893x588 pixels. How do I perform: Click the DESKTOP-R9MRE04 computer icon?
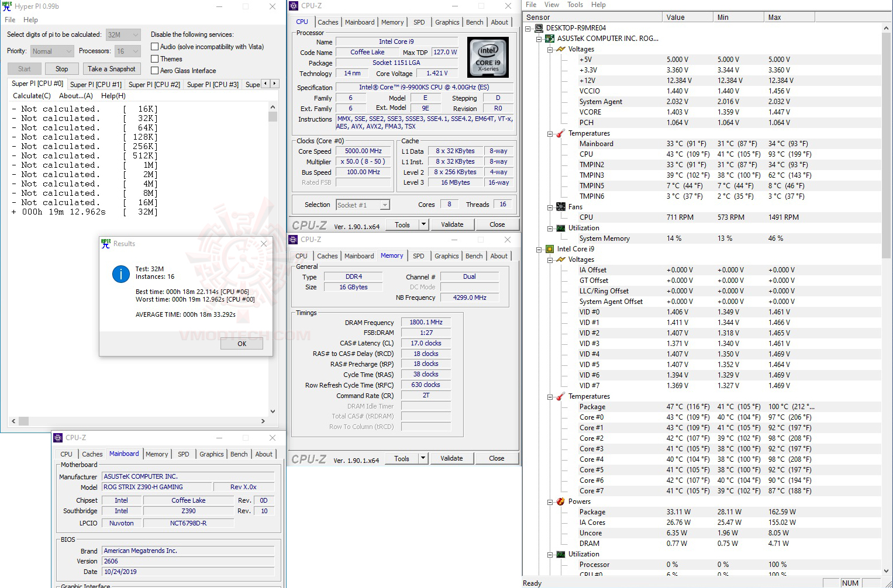(539, 28)
